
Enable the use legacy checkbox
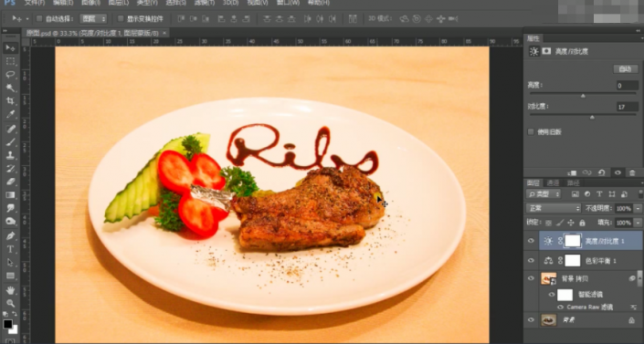click(x=531, y=131)
